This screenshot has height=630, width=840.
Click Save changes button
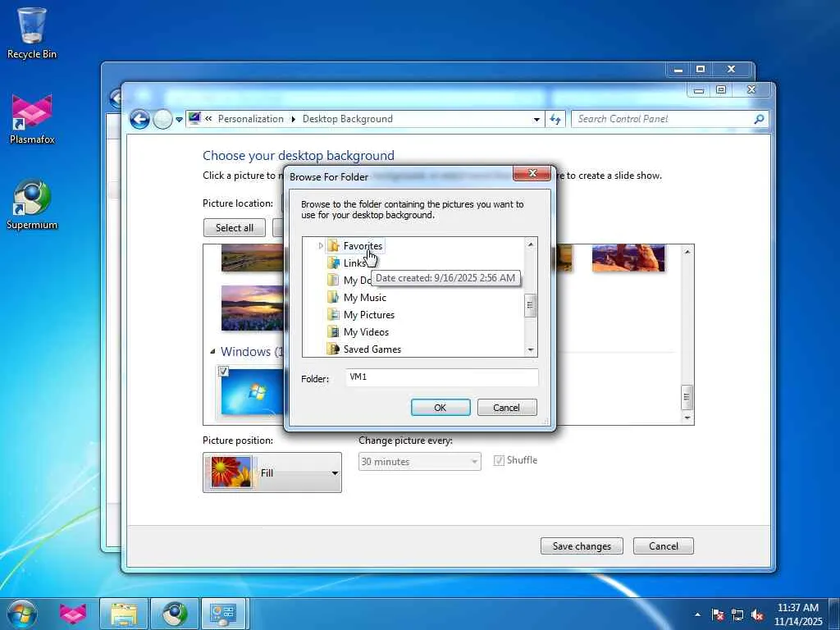point(582,546)
